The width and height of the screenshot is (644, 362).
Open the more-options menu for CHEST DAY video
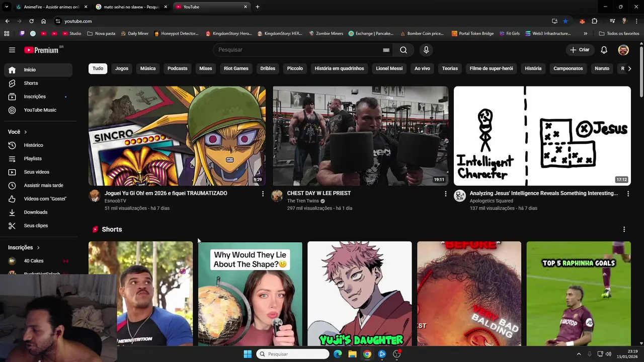click(445, 194)
